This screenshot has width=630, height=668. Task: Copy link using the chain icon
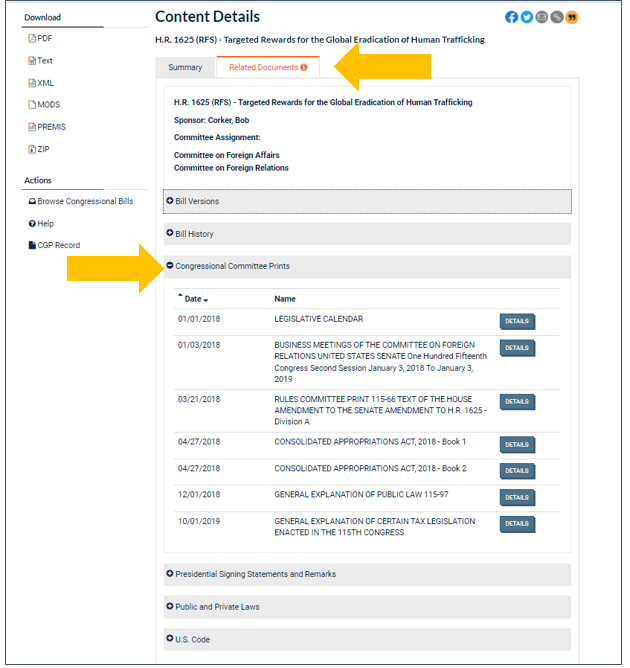click(x=557, y=17)
